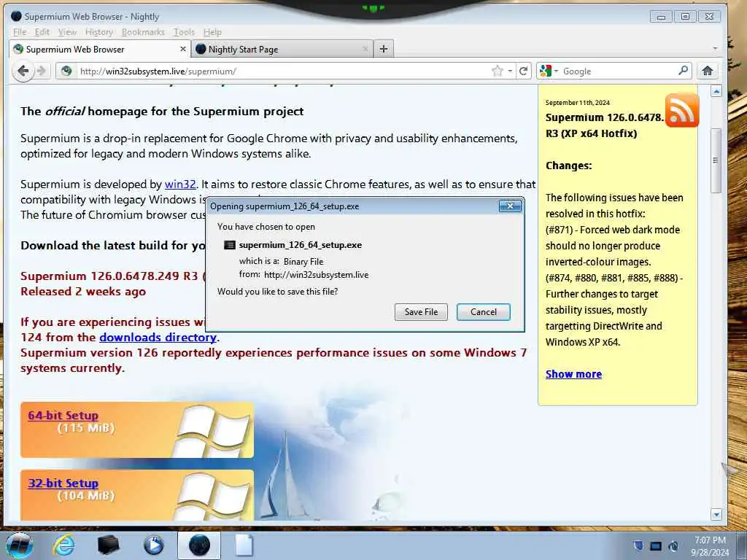Screen dimensions: 747x560
Task: Click the taskbar clock showing 7:07 PM
Action: [710, 546]
